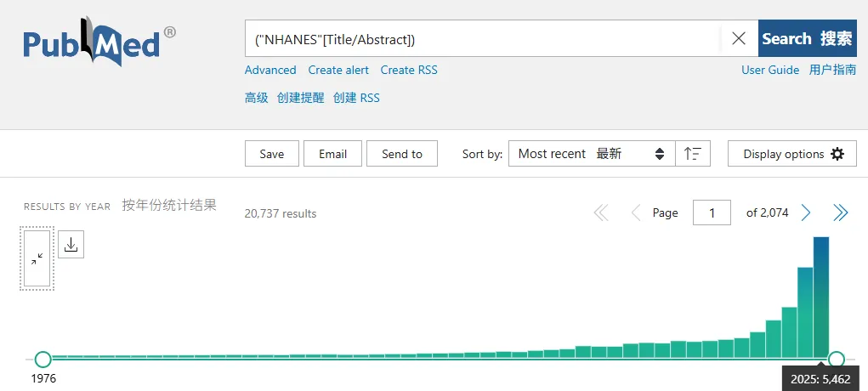The height and width of the screenshot is (391, 868).
Task: Click the '20,737 results' text
Action: pos(281,213)
